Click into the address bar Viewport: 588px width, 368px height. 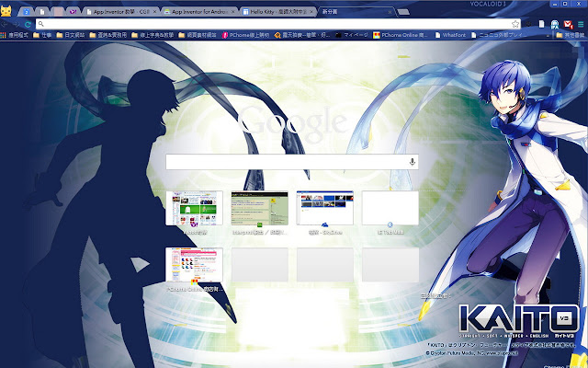click(x=277, y=24)
